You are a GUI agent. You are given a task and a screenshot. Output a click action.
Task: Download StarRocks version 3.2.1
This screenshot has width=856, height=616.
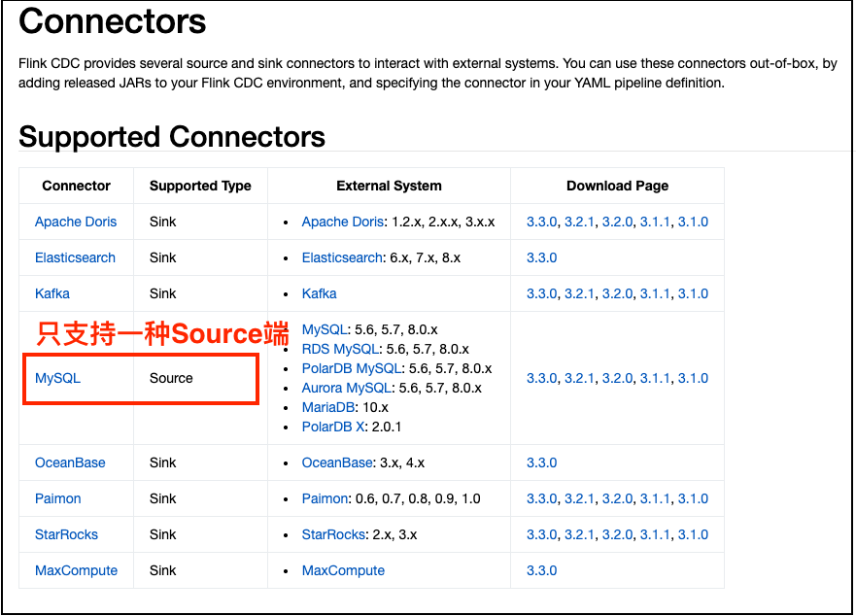pos(579,534)
